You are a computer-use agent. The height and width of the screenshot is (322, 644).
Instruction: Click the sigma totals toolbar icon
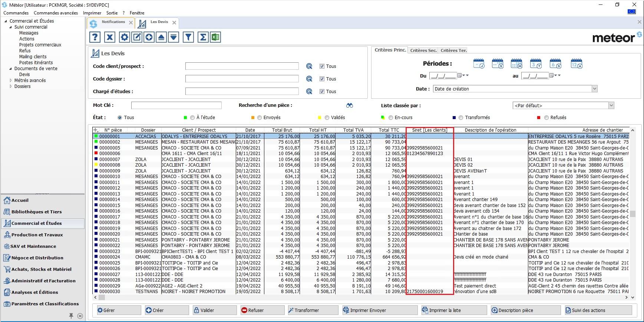pyautogui.click(x=203, y=37)
